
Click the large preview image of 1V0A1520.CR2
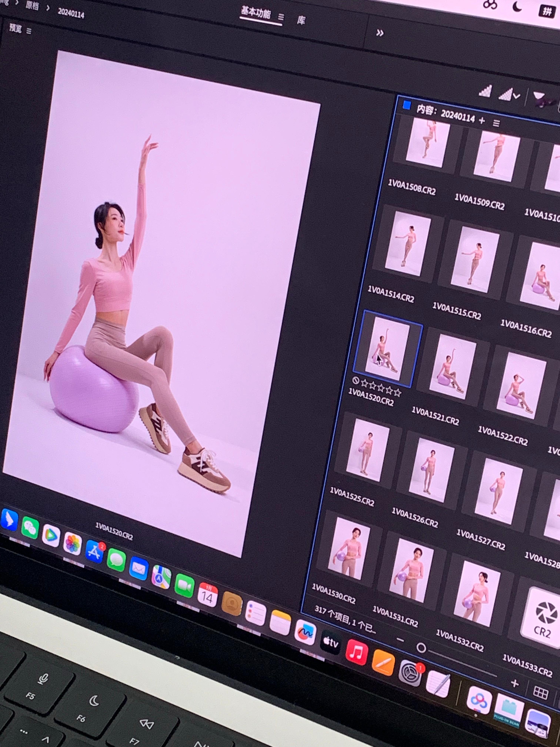click(x=161, y=304)
